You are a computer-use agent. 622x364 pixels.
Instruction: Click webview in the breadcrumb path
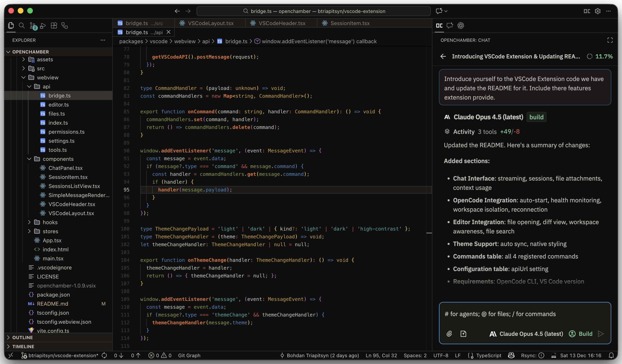tap(185, 42)
